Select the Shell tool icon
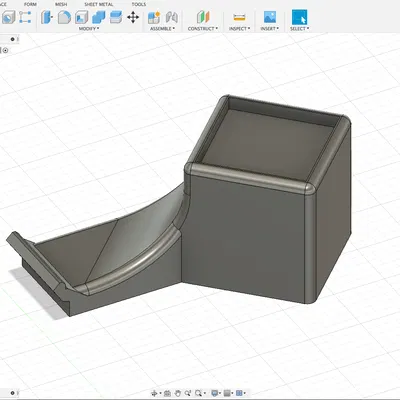The height and width of the screenshot is (400, 400). (81, 17)
